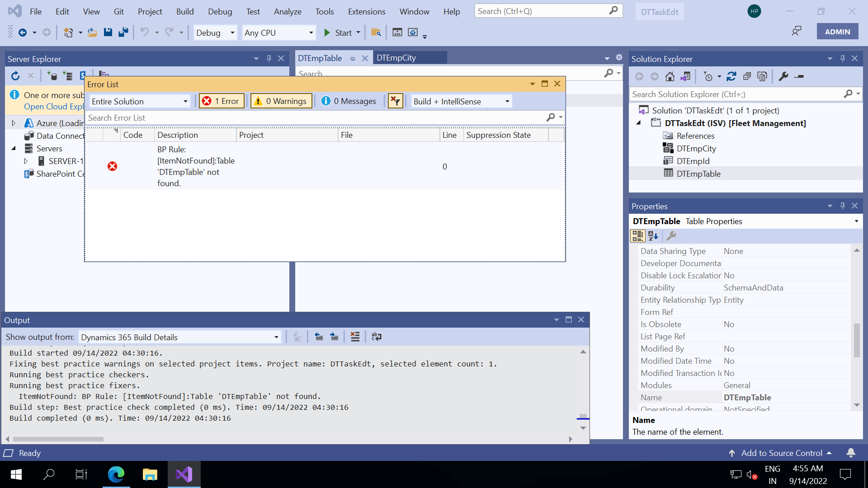Click the Home icon in Solution Explorer
This screenshot has height=488, width=868.
[x=670, y=77]
